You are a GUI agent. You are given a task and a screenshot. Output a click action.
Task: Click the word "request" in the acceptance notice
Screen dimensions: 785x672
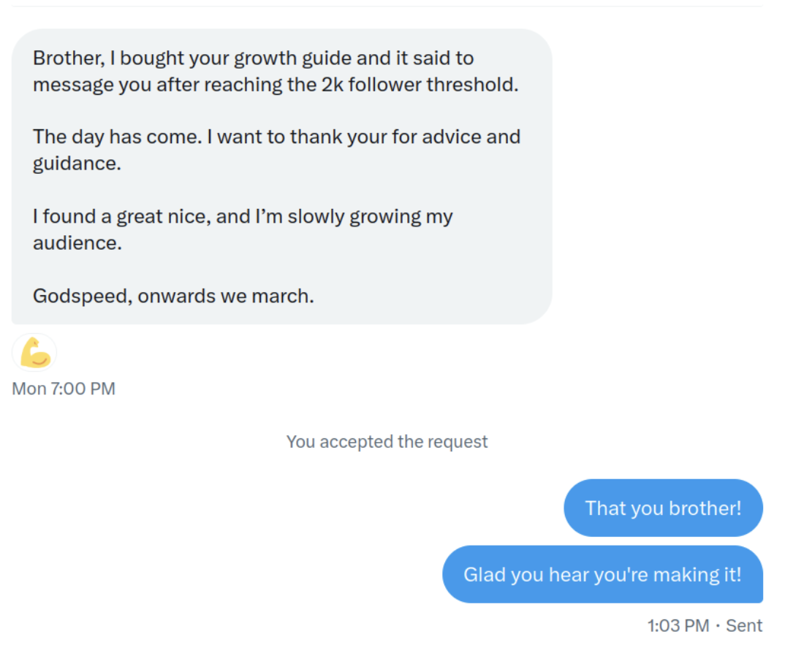tap(458, 441)
